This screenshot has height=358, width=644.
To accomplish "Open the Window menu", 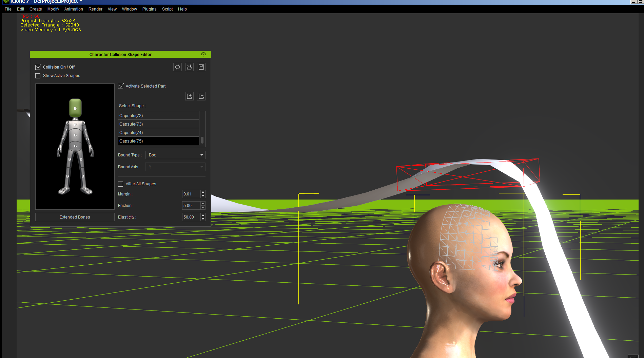I will coord(130,9).
